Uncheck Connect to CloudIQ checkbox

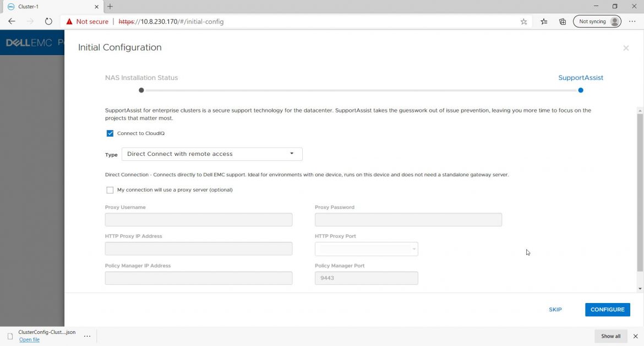pyautogui.click(x=110, y=133)
